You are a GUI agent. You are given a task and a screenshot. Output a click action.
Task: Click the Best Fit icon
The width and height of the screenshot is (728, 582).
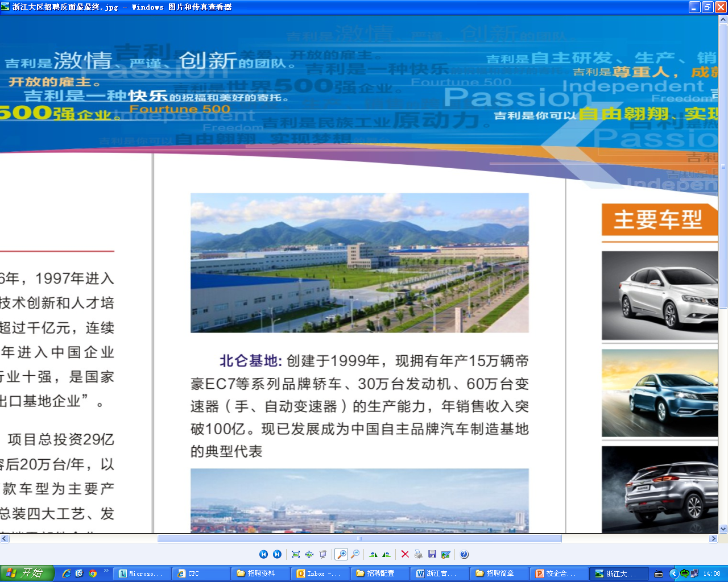296,554
